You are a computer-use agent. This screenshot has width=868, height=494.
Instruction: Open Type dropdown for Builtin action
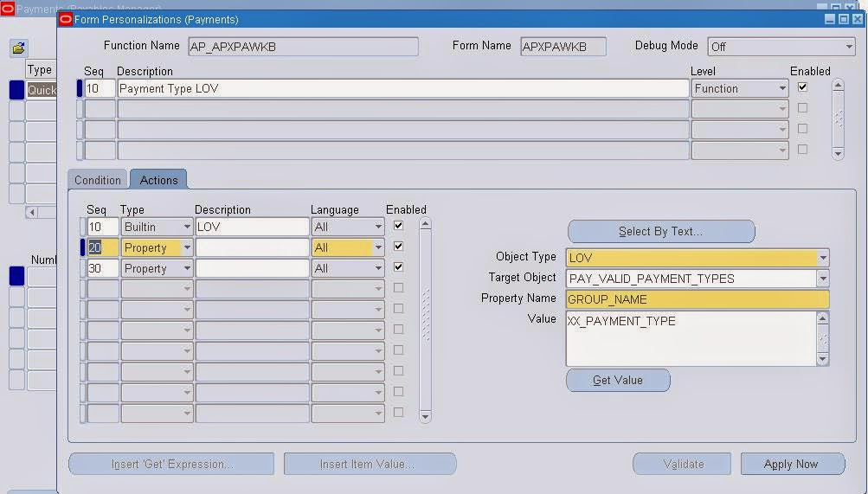(187, 227)
